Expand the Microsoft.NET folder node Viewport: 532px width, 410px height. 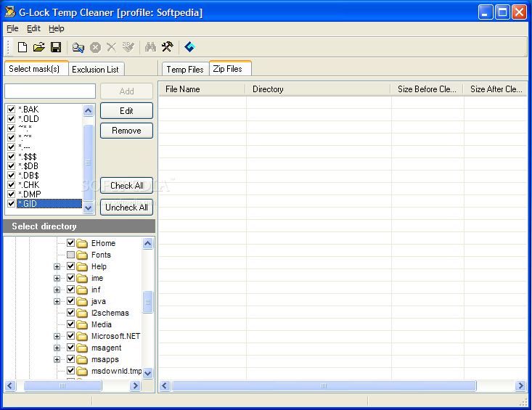click(57, 337)
